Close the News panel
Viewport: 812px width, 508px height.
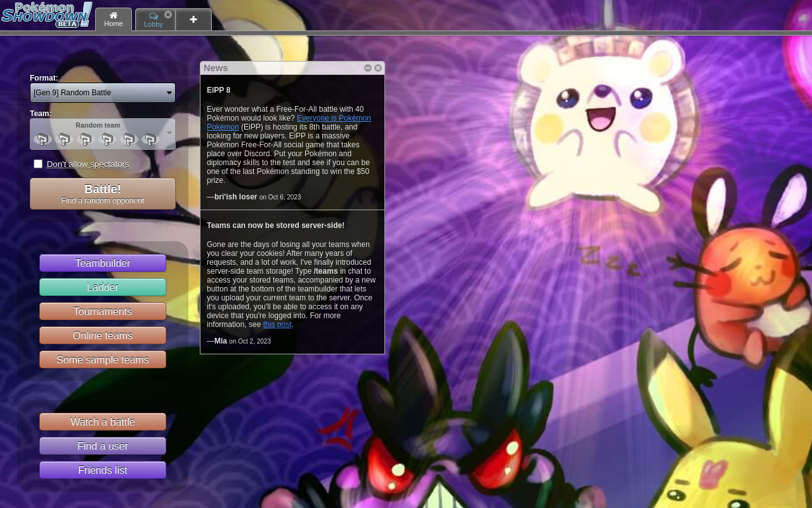tap(378, 68)
